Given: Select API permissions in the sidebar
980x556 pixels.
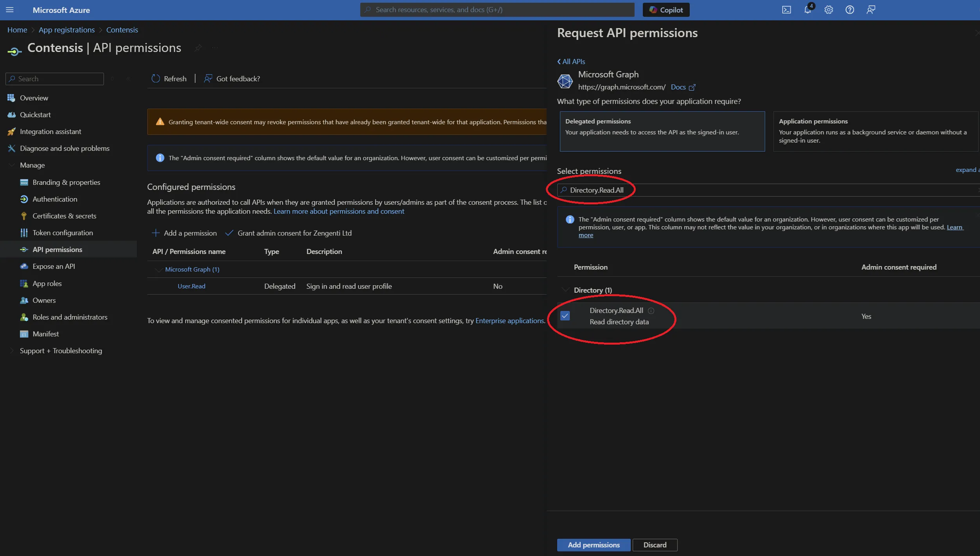Looking at the screenshot, I should [x=57, y=249].
